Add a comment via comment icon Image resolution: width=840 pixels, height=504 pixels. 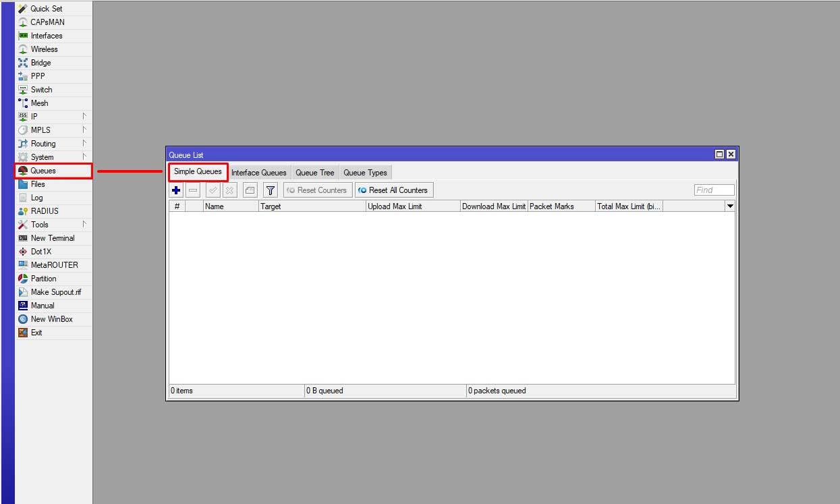249,190
